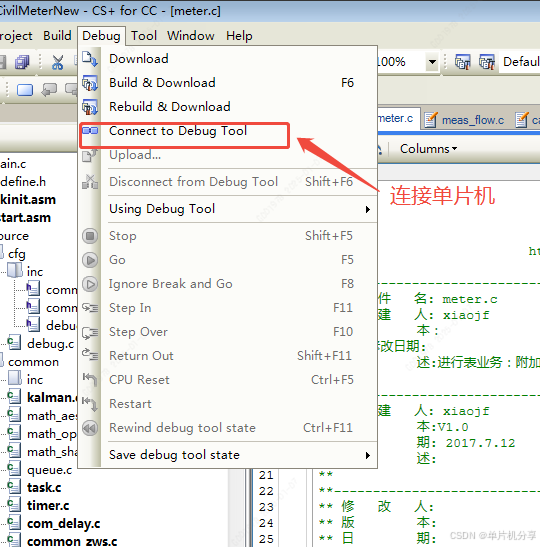Click line number 21 in editor gutter

[266, 475]
